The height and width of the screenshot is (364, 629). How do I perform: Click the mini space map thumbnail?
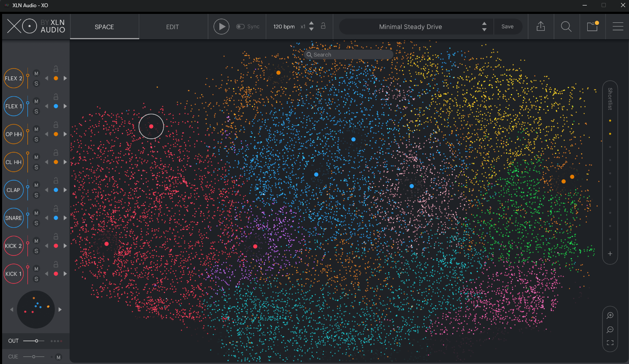click(36, 310)
